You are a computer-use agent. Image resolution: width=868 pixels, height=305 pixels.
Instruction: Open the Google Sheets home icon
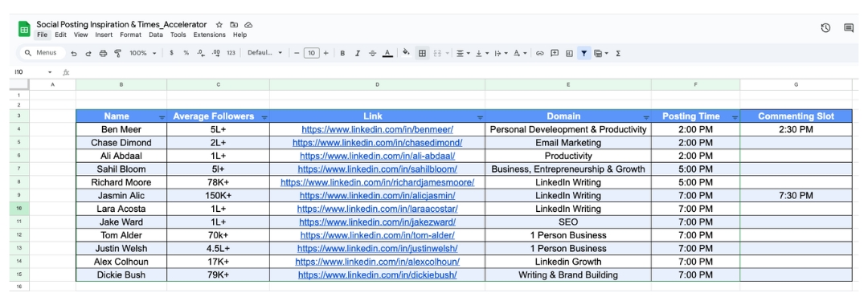24,29
